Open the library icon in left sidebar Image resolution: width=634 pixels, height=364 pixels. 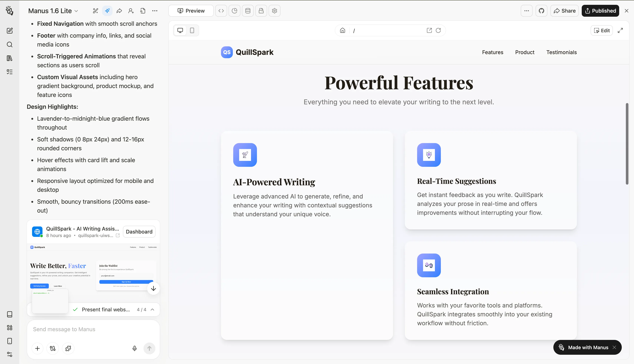coord(9,58)
